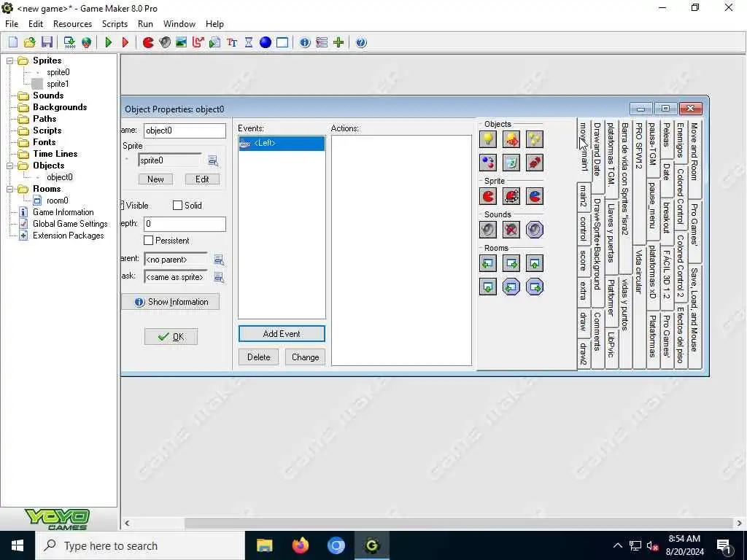Pick the Check Sound octagon action
Image resolution: width=747 pixels, height=560 pixels.
(x=535, y=230)
